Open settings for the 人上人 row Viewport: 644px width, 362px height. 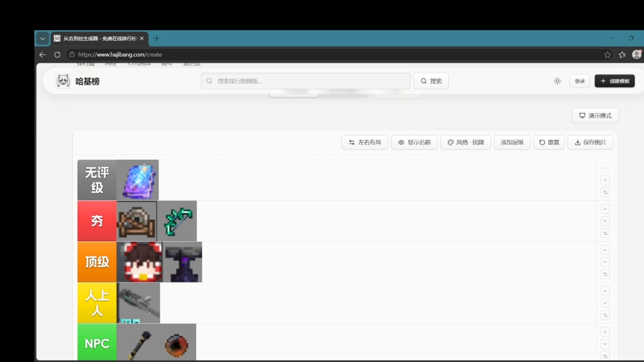(605, 315)
